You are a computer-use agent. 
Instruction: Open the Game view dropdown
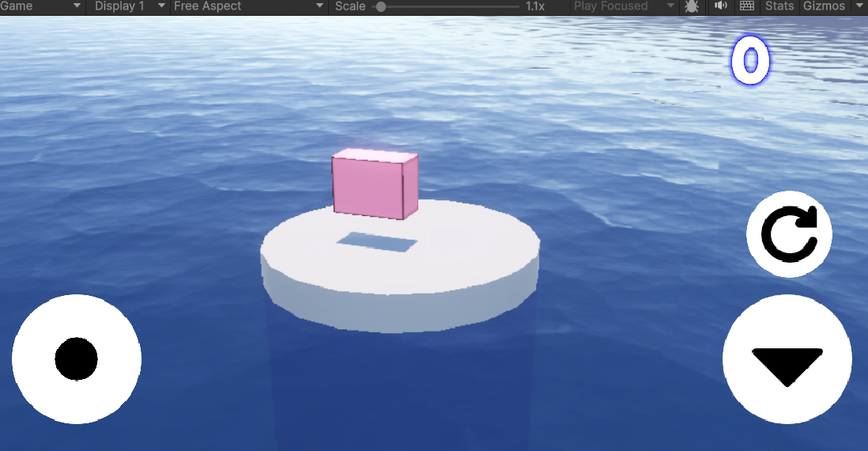click(42, 6)
